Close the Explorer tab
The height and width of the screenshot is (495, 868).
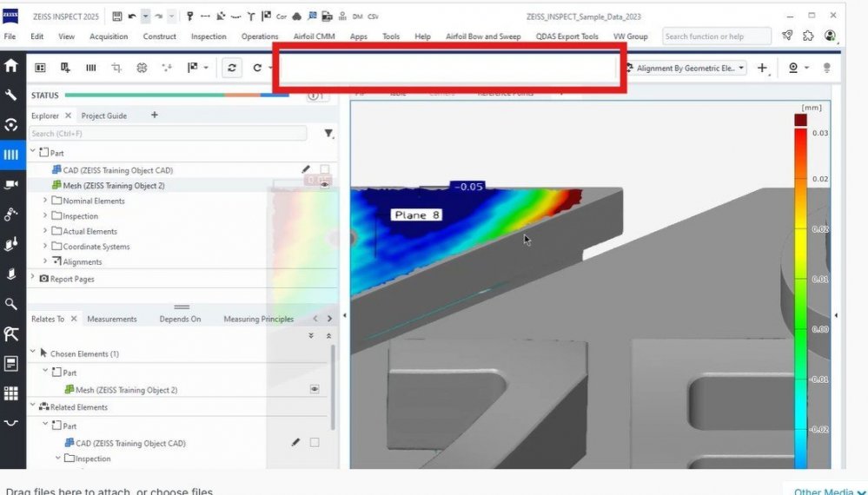[68, 115]
